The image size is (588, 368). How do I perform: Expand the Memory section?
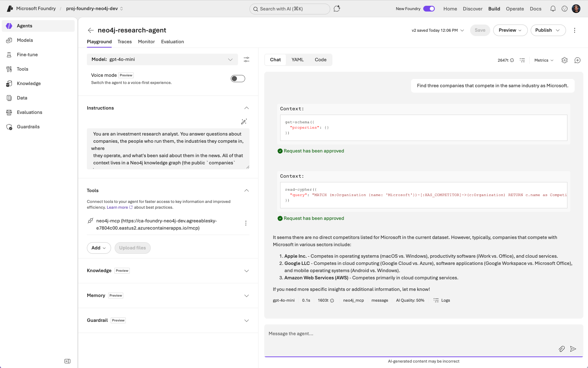[247, 296]
